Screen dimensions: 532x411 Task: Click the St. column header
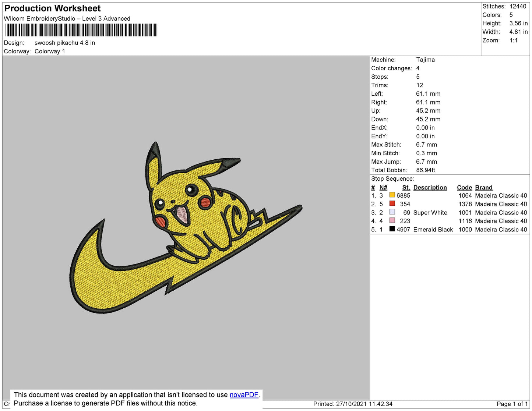(x=406, y=187)
